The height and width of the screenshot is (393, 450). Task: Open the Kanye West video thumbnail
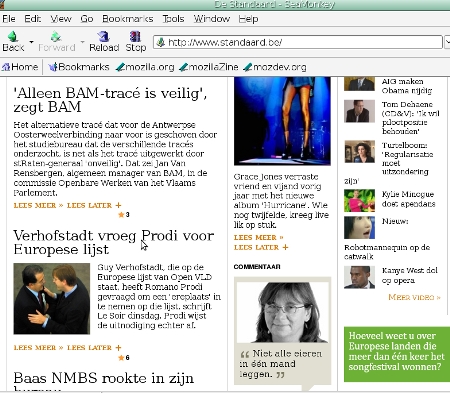coord(359,277)
